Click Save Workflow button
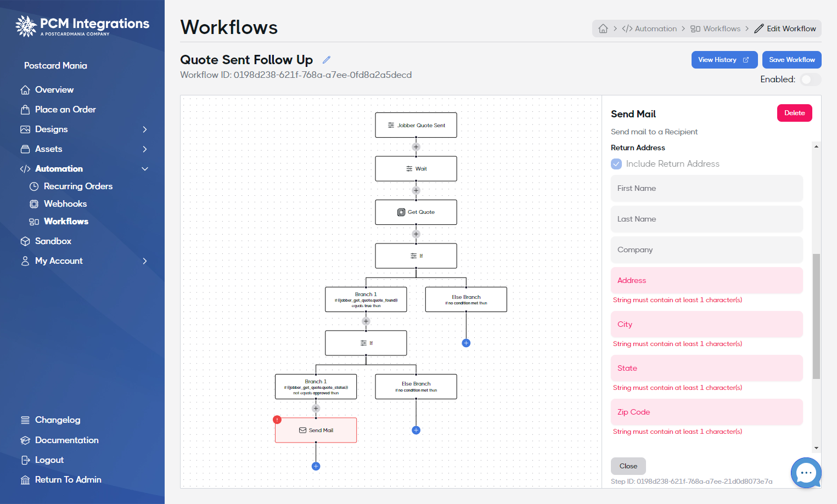This screenshot has width=837, height=504. (791, 60)
